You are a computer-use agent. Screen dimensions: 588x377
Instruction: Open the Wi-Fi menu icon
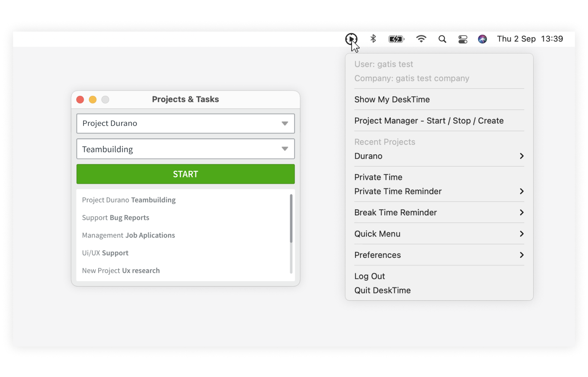pyautogui.click(x=421, y=39)
